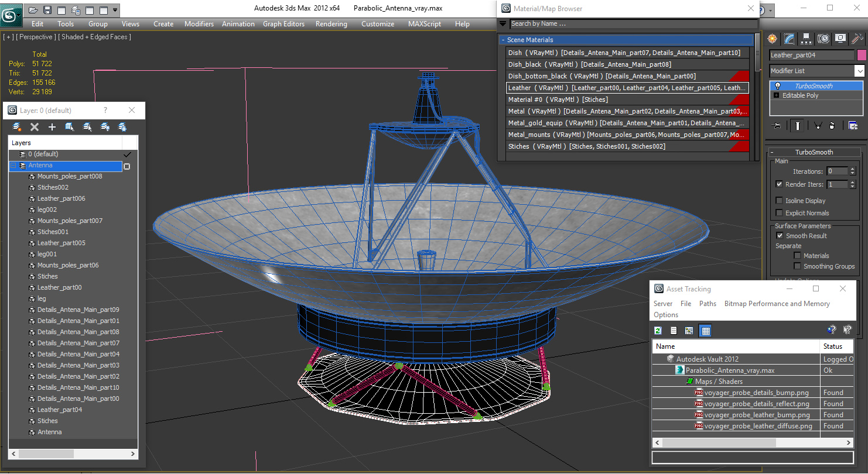The image size is (868, 474).
Task: Expand the Editable Poly sub-objects
Action: click(777, 95)
